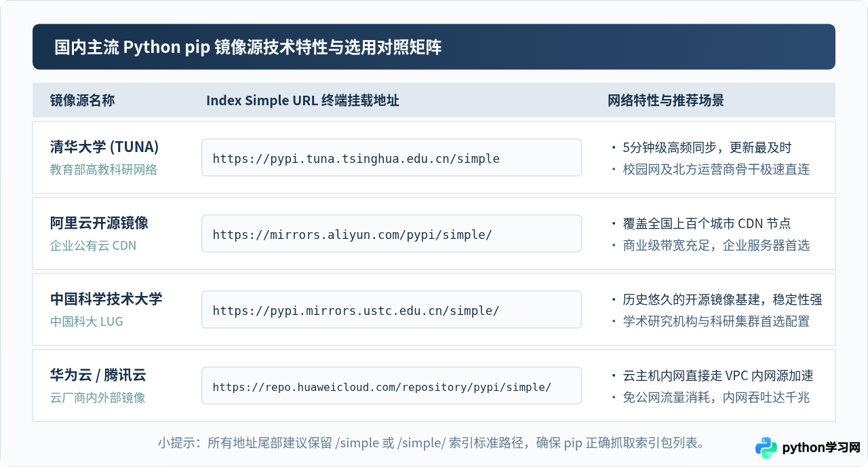
Task: Click the python学习网 watermark text
Action: tap(821, 448)
